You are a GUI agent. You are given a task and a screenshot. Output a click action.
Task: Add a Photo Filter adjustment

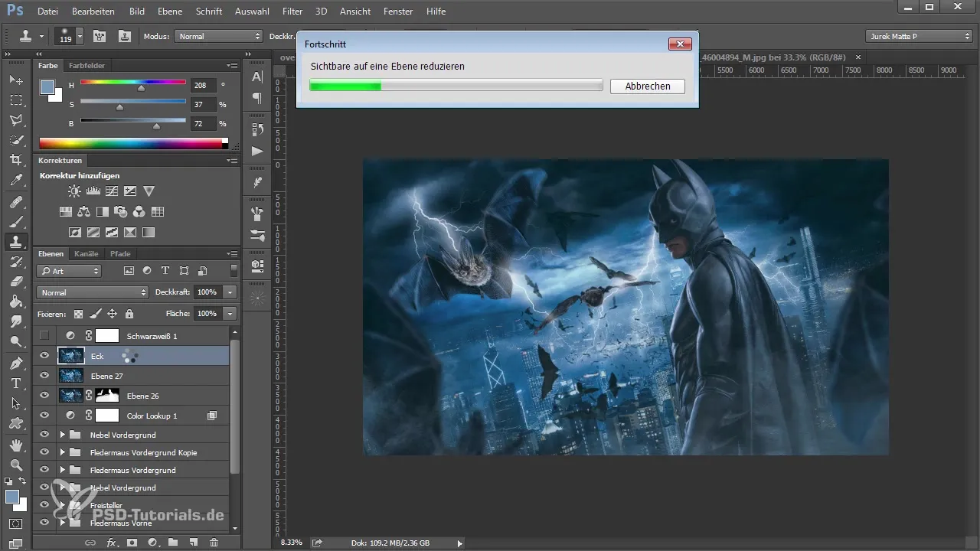pyautogui.click(x=121, y=212)
